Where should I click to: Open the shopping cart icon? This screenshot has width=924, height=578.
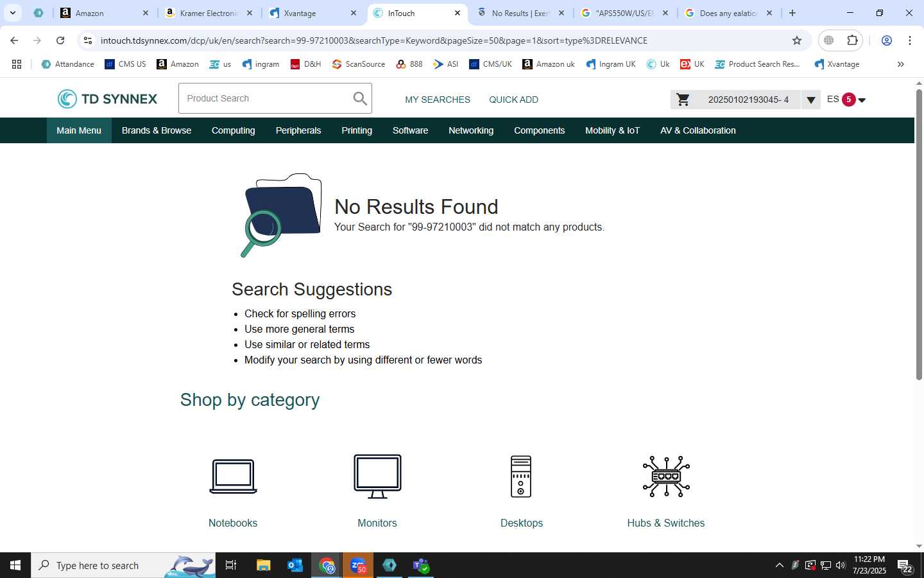[x=683, y=100]
